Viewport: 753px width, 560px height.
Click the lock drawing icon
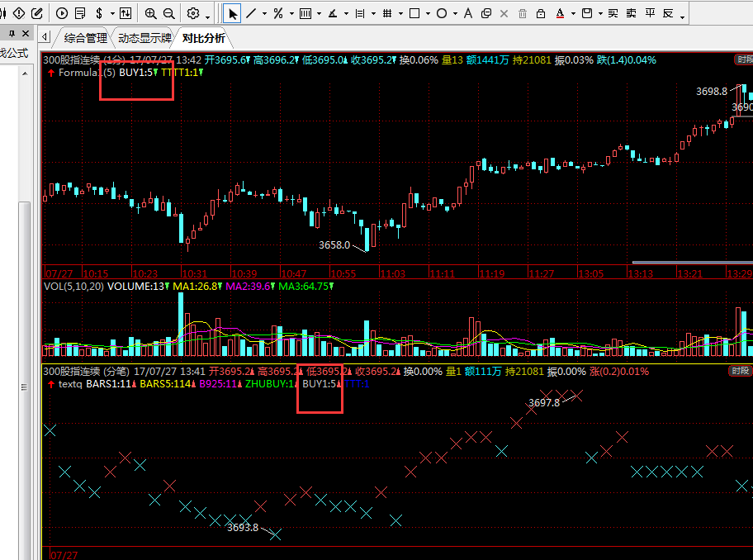[x=541, y=13]
